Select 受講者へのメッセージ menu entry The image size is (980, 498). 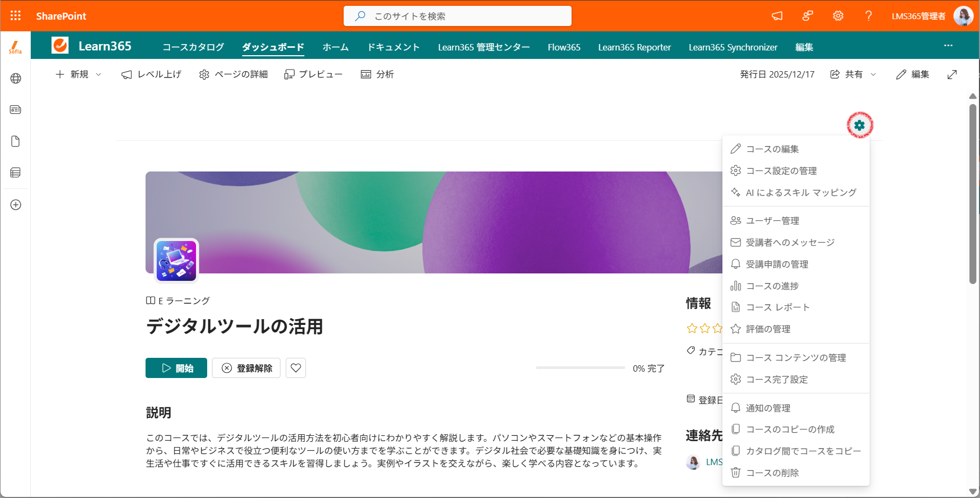(x=796, y=243)
